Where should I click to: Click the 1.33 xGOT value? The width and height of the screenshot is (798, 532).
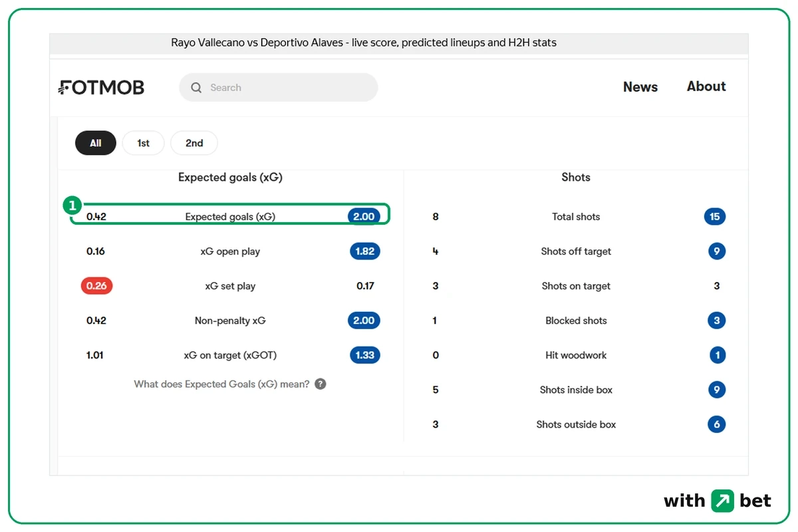click(x=365, y=355)
